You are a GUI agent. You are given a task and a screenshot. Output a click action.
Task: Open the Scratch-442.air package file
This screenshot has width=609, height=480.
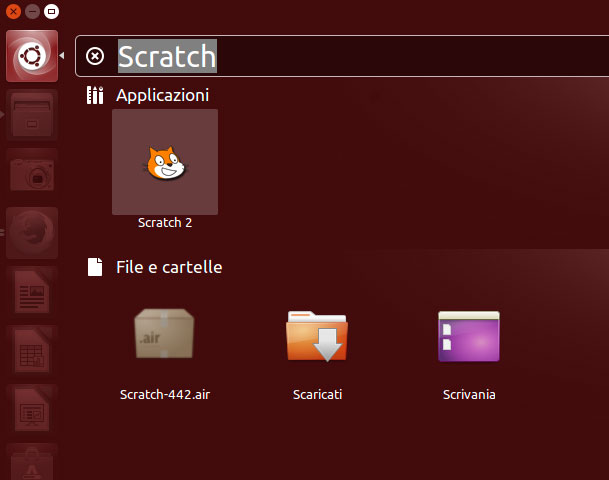(x=164, y=334)
